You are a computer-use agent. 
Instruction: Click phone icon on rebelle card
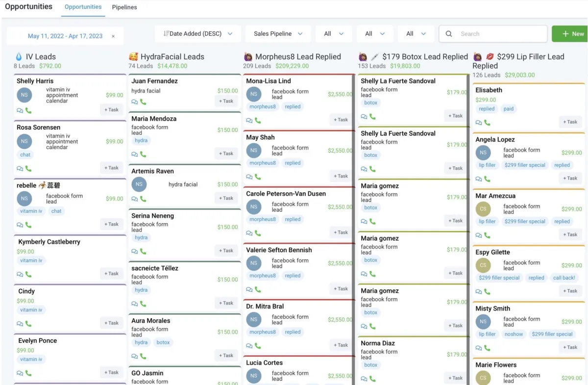click(x=28, y=225)
